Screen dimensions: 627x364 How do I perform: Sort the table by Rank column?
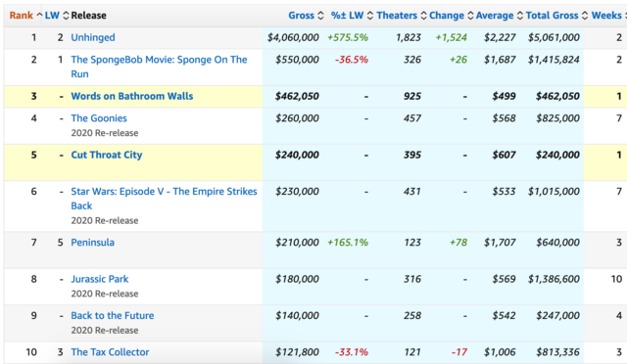[22, 16]
